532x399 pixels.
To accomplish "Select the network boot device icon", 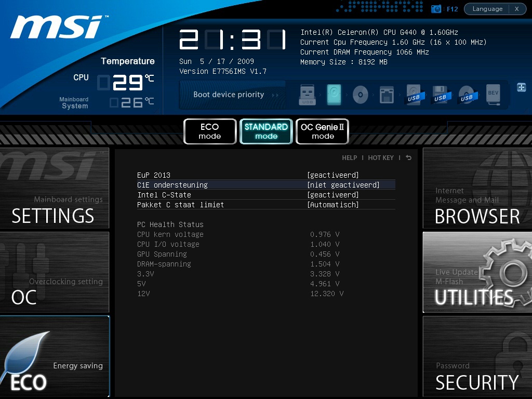I will point(387,95).
